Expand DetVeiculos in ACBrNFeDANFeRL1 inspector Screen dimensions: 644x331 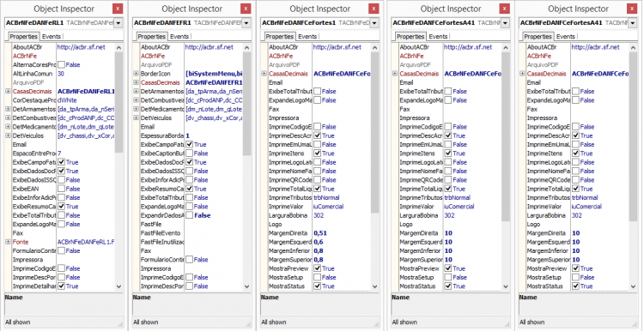[x=8, y=135]
